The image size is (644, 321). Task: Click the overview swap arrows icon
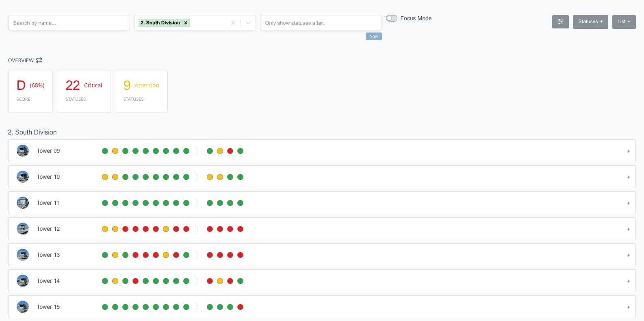(x=39, y=60)
